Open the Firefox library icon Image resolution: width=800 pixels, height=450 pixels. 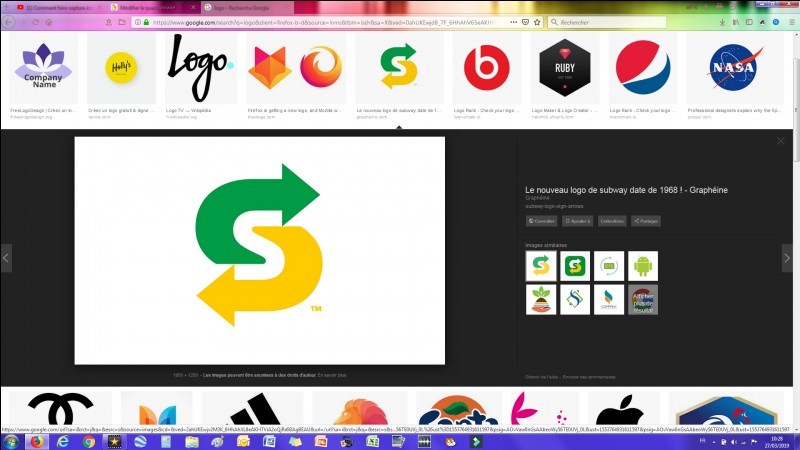coord(736,22)
